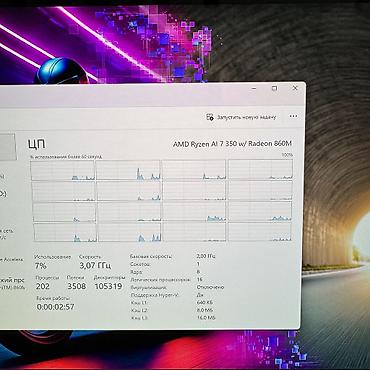Screen dimensions: 370x370
Task: Click the '640 КБ' cache value
Action: tap(205, 303)
